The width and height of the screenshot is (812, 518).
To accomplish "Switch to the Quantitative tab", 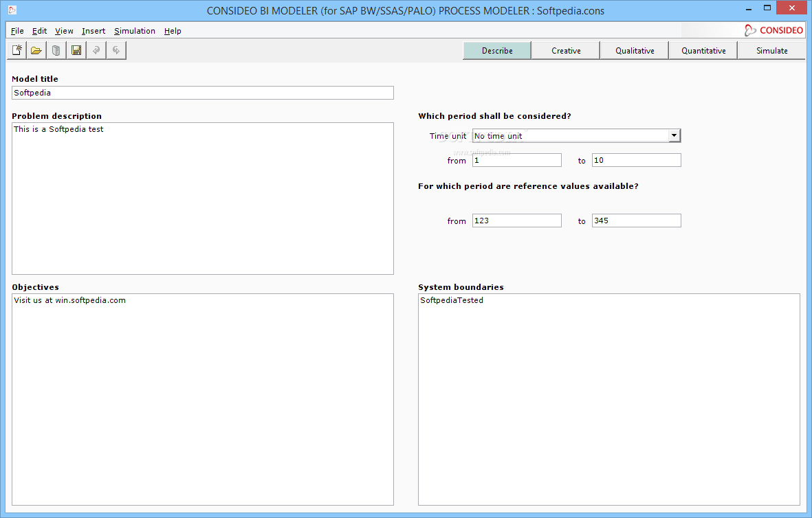I will (703, 51).
